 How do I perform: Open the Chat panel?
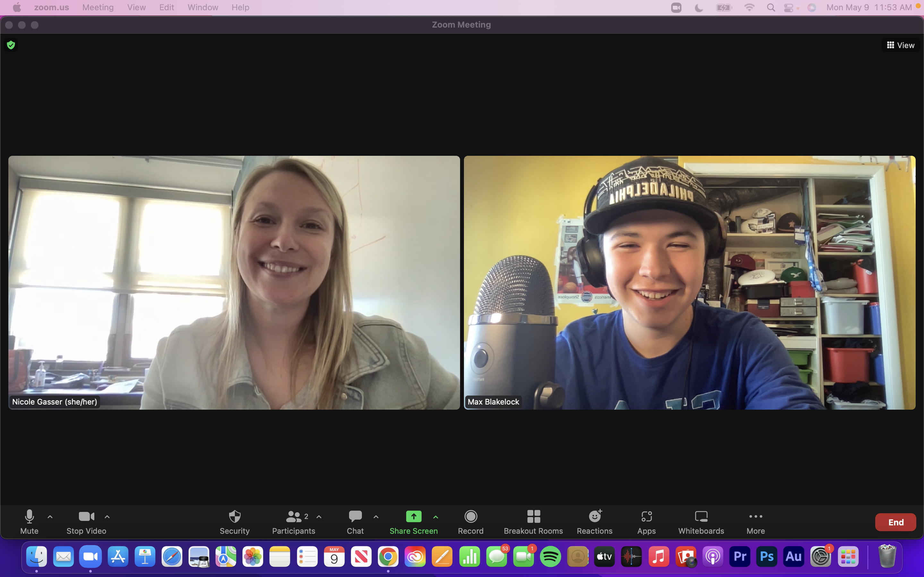tap(355, 522)
